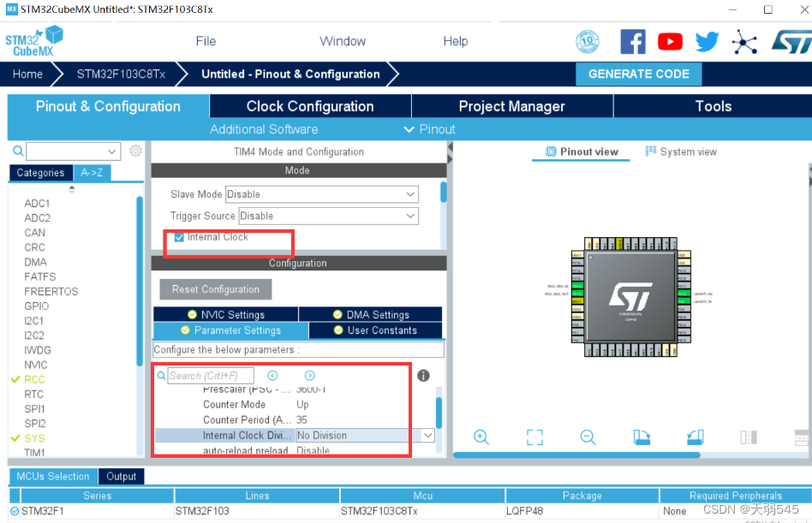Click the parameter Search field
812x523 pixels.
pyautogui.click(x=211, y=376)
